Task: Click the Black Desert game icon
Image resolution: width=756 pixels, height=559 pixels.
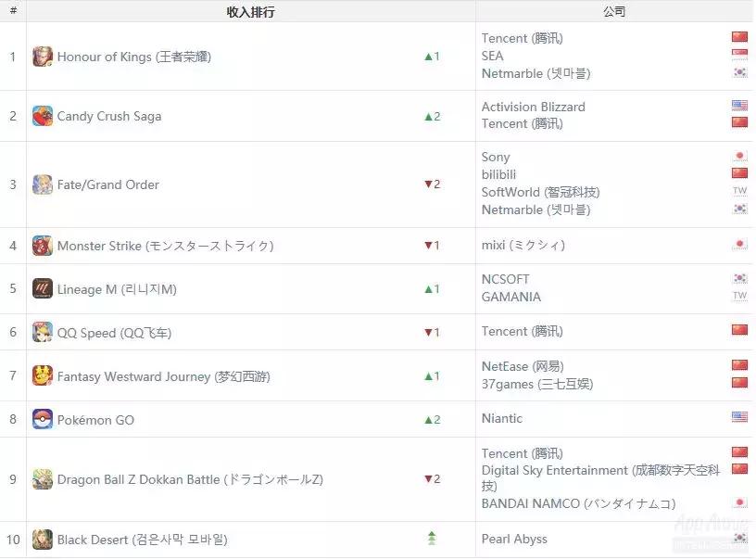Action: point(42,538)
